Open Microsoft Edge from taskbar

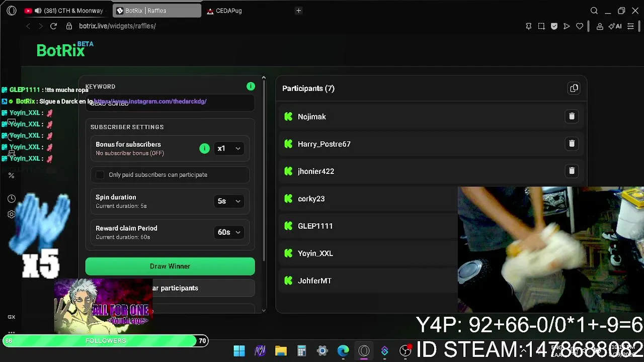343,350
